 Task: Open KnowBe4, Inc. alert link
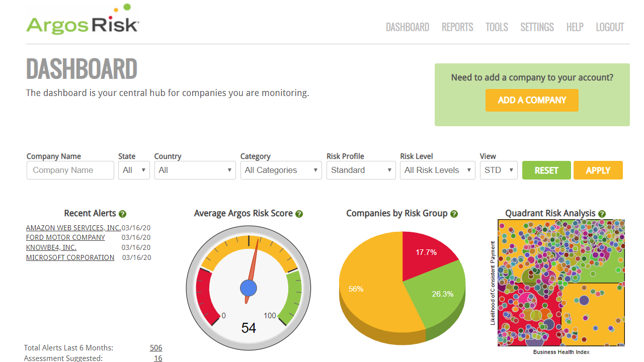click(x=51, y=247)
